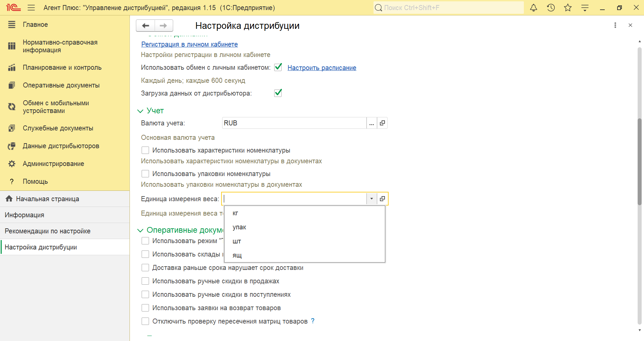
Task: Click help question mark next to матриц товаров
Action: coord(313,321)
